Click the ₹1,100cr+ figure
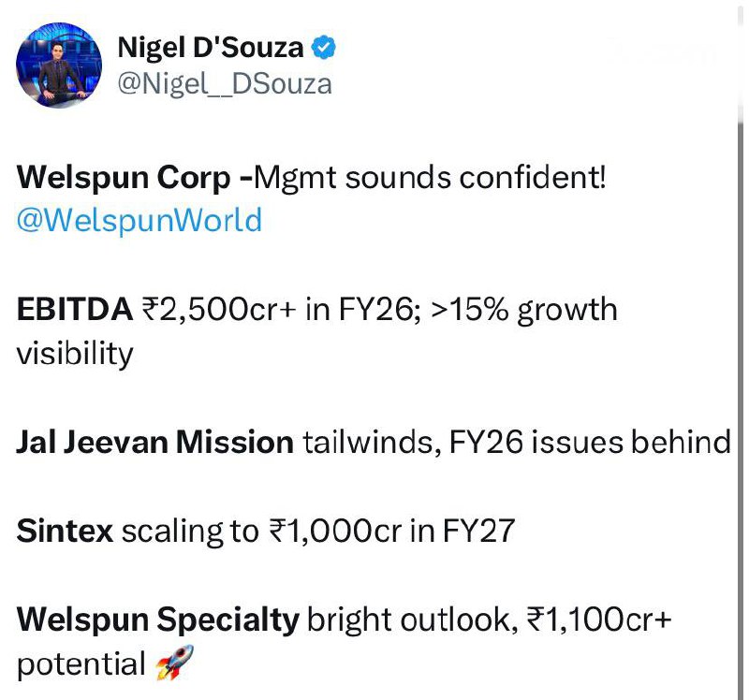749x700 pixels. (x=599, y=620)
